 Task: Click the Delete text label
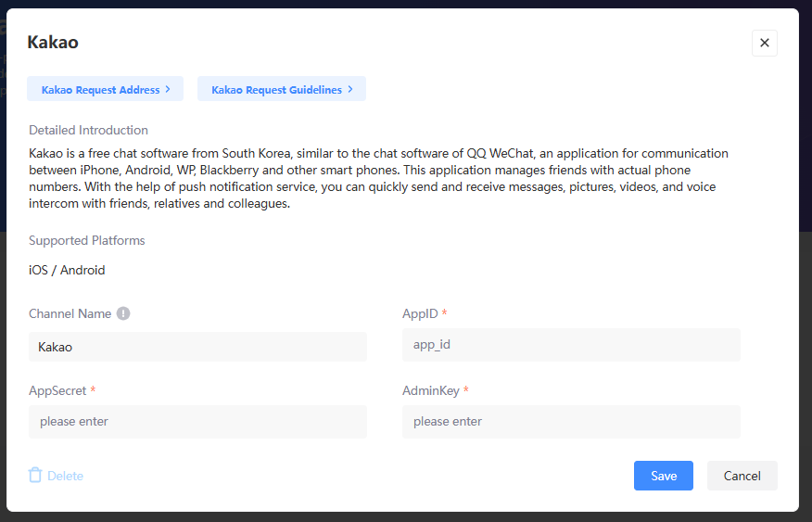65,476
